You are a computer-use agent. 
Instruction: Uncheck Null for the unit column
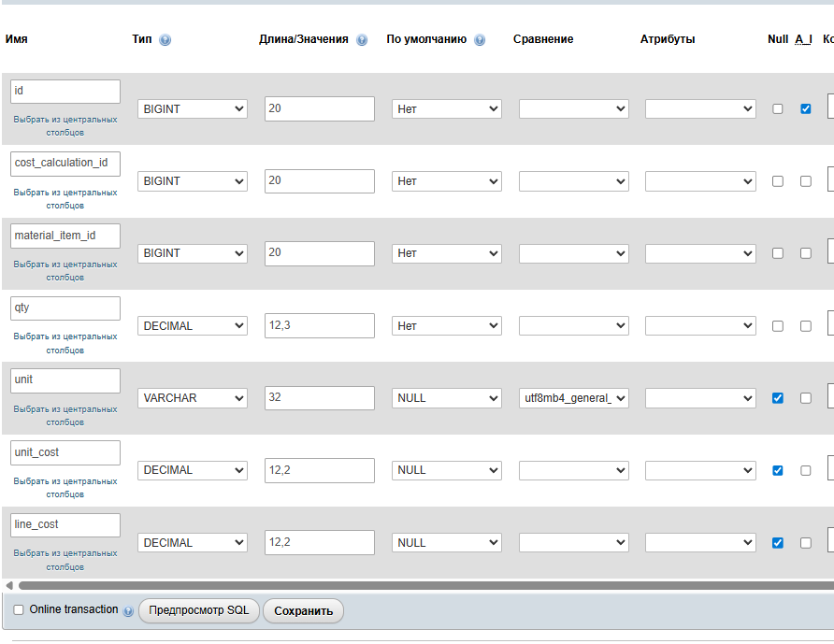tap(778, 398)
